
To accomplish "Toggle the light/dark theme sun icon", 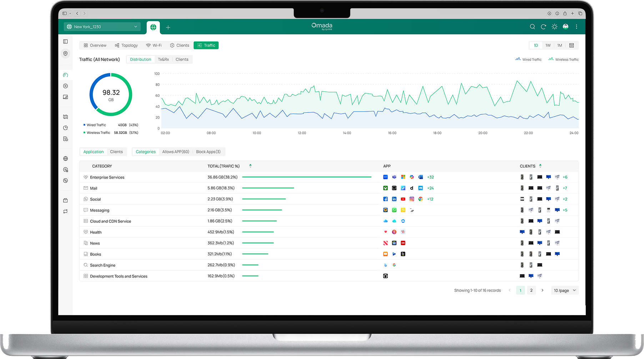I will click(554, 27).
